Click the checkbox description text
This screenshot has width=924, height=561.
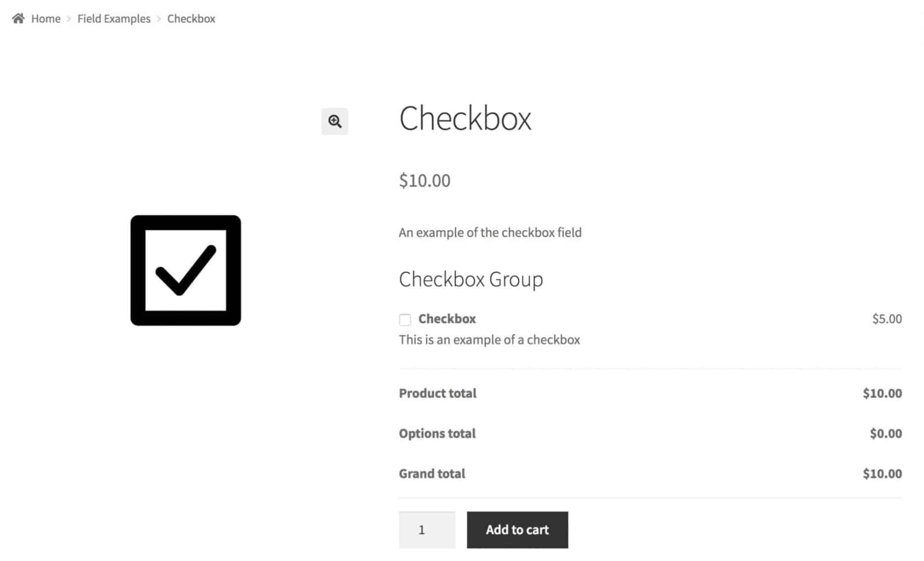point(489,340)
